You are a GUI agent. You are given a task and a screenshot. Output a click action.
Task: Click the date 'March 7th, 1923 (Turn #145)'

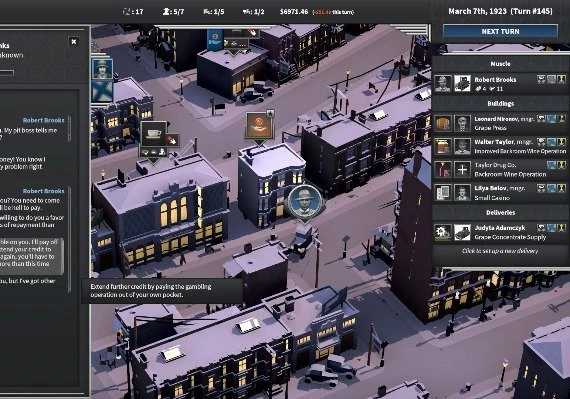tap(500, 11)
